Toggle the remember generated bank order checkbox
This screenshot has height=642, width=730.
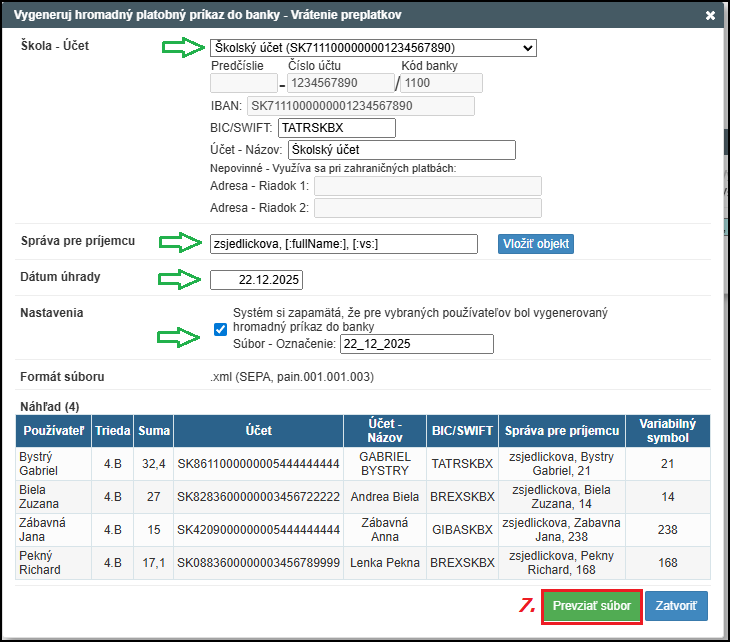click(x=221, y=329)
